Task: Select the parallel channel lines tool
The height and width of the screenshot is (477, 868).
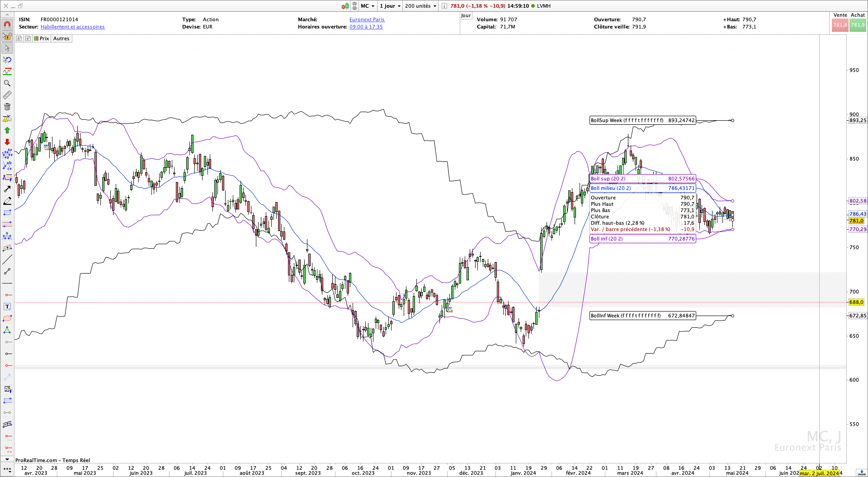Action: pyautogui.click(x=7, y=424)
